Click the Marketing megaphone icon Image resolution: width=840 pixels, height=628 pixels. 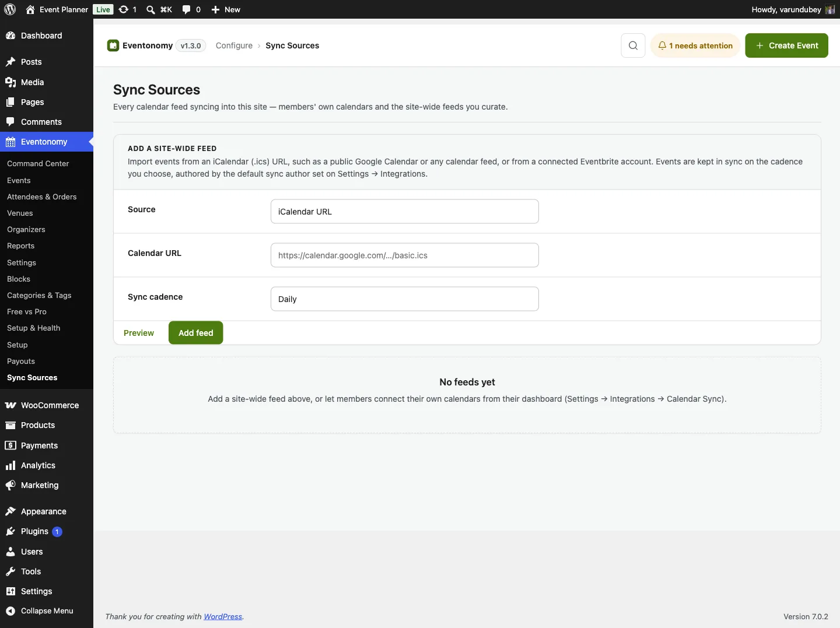(10, 485)
